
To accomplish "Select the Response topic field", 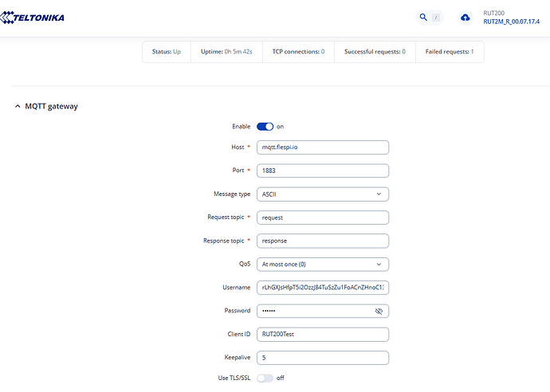I will (x=322, y=241).
